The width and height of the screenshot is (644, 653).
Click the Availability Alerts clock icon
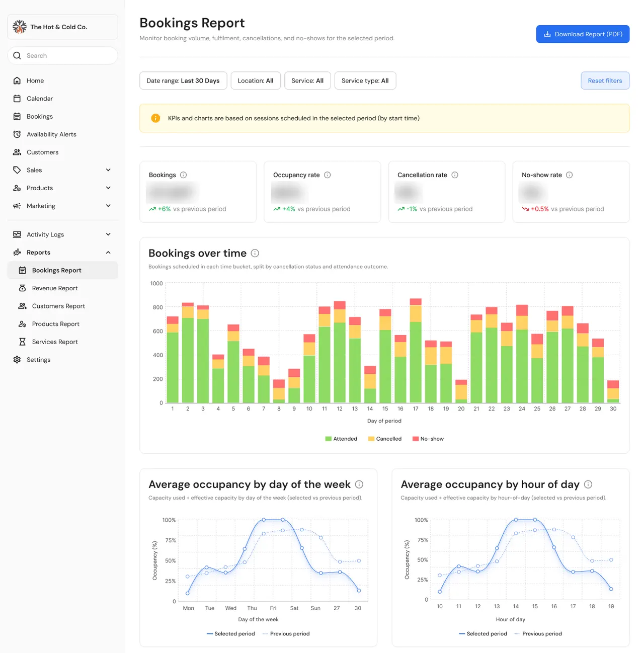coord(17,134)
